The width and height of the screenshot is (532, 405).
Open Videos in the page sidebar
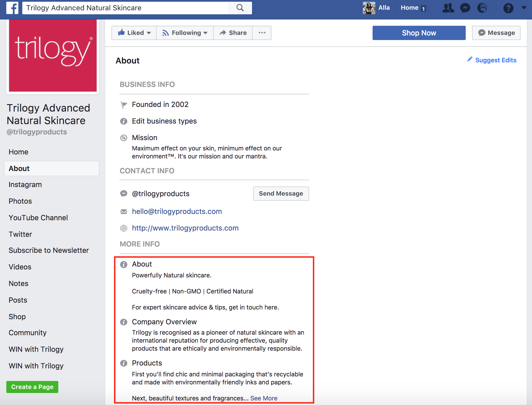pos(20,267)
